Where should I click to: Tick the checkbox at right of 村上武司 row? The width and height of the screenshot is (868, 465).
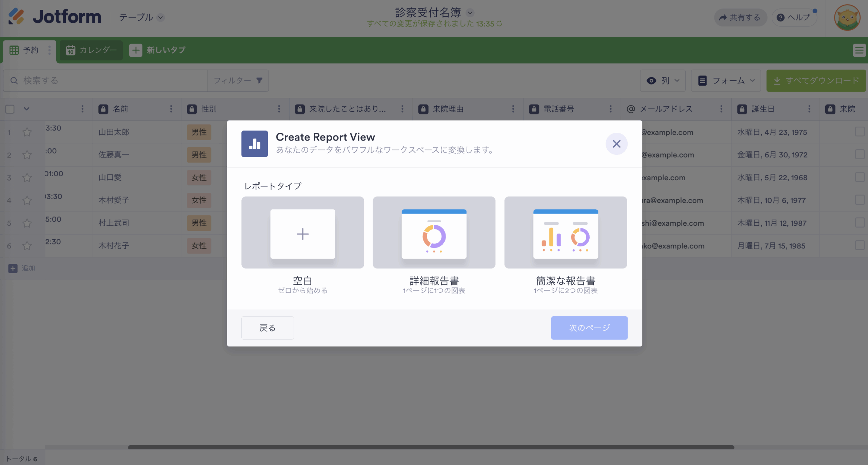(860, 223)
